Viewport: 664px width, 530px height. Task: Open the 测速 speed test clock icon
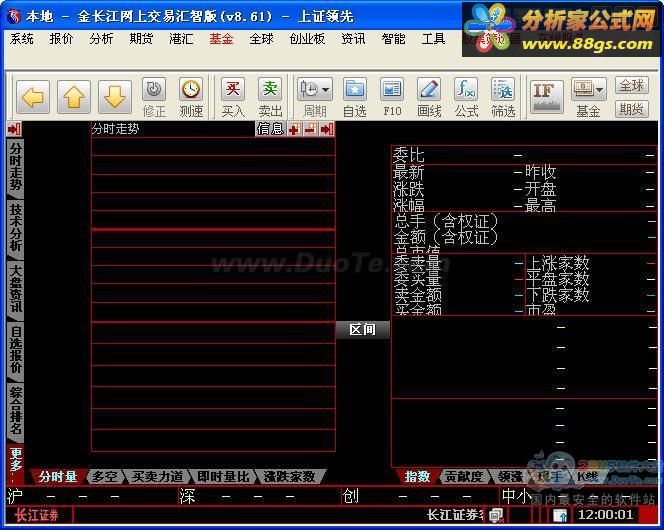point(191,97)
